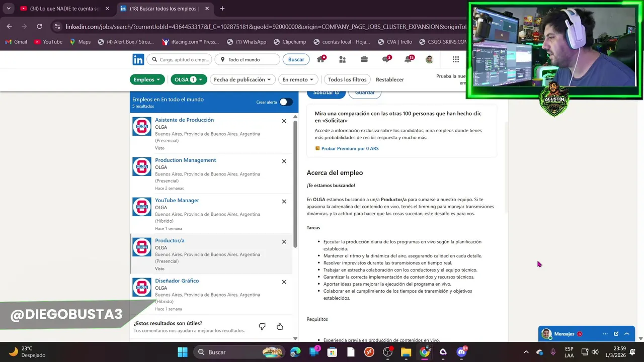Open YouTube Manager job title
This screenshot has width=644, height=362.
(x=177, y=200)
